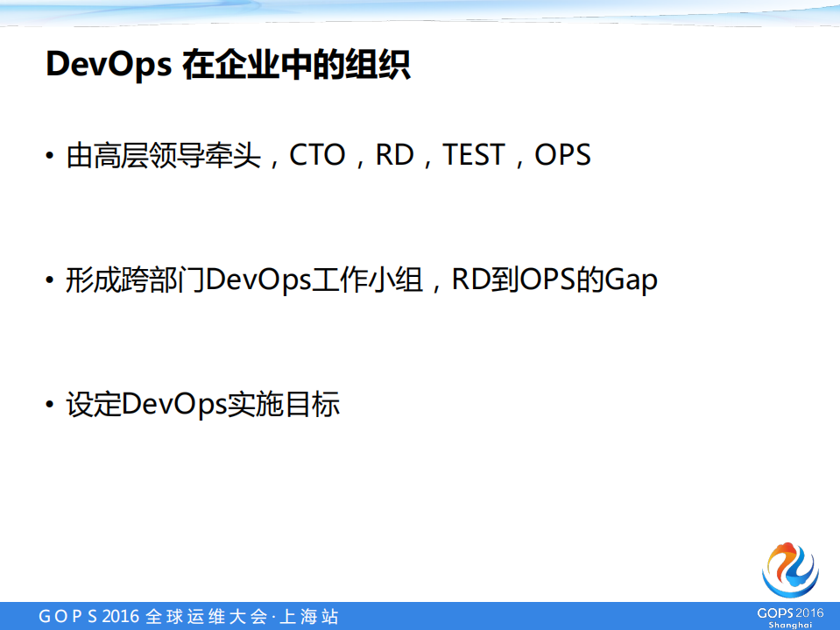
Task: Click the second bullet point marker
Action: pos(50,278)
